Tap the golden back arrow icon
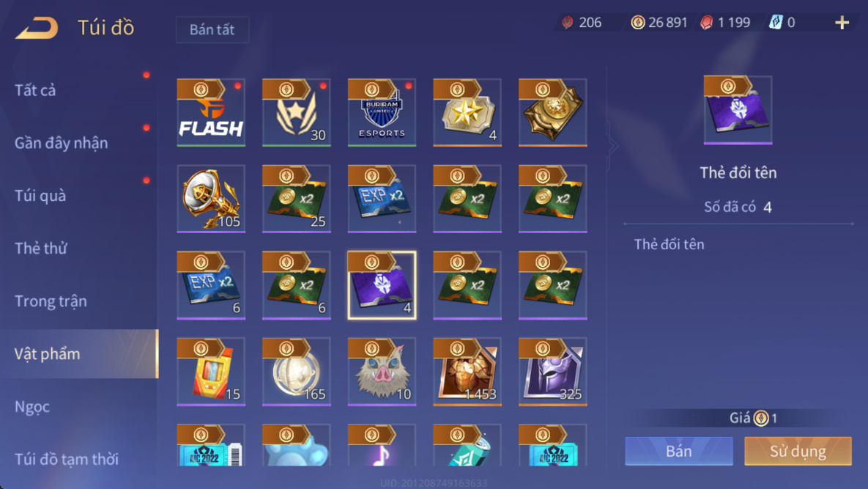This screenshot has height=489, width=868. (x=37, y=28)
